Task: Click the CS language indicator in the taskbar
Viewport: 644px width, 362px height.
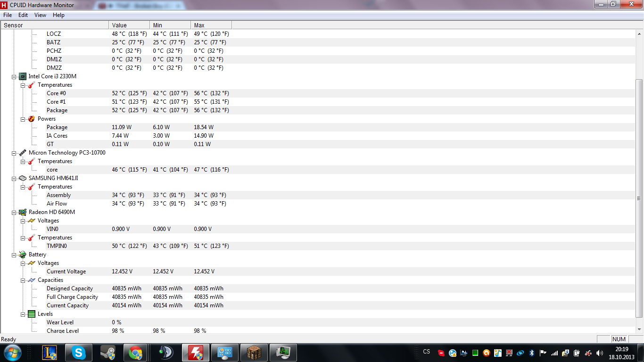Action: coord(427,352)
